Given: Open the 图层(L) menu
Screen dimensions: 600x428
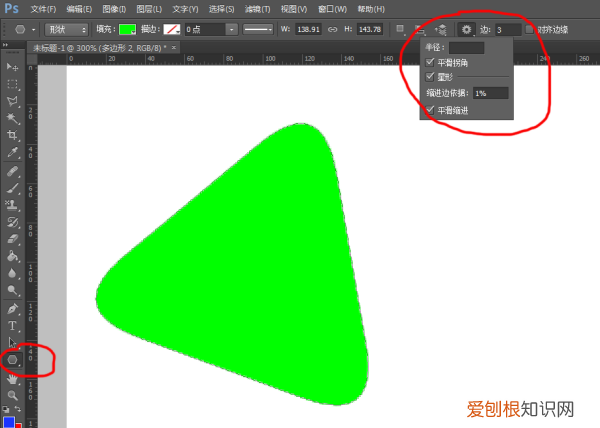Looking at the screenshot, I should coord(148,8).
